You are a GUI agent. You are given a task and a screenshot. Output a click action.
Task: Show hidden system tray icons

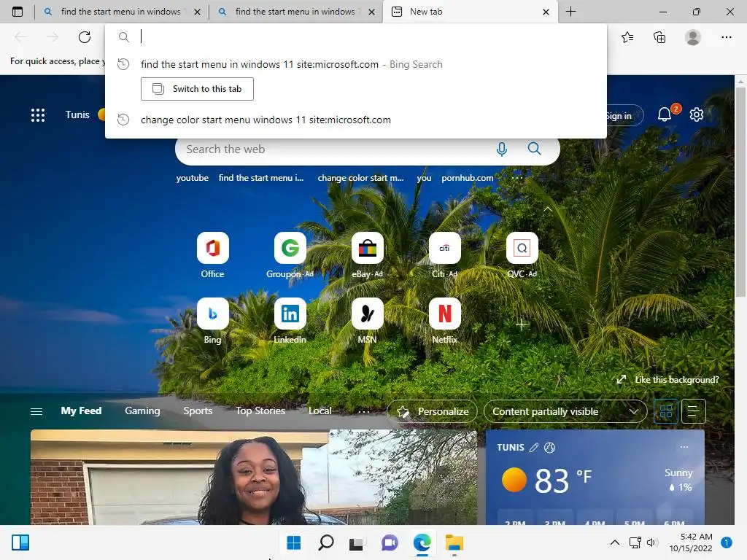click(x=614, y=542)
